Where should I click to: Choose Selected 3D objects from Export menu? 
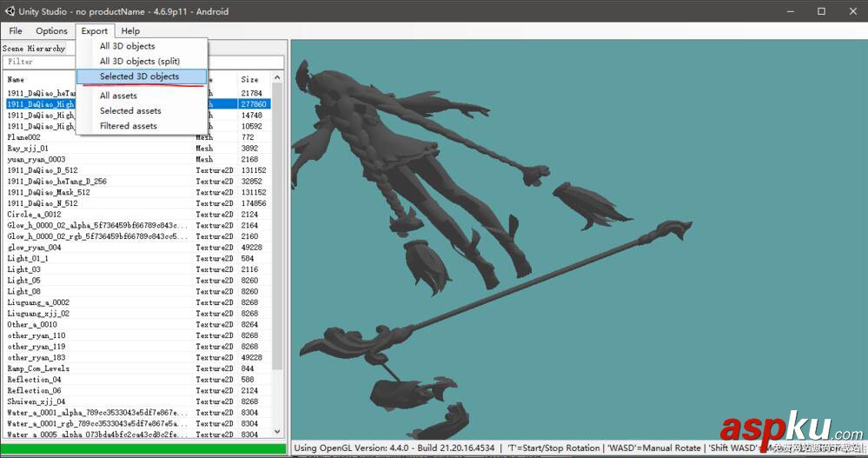[139, 76]
